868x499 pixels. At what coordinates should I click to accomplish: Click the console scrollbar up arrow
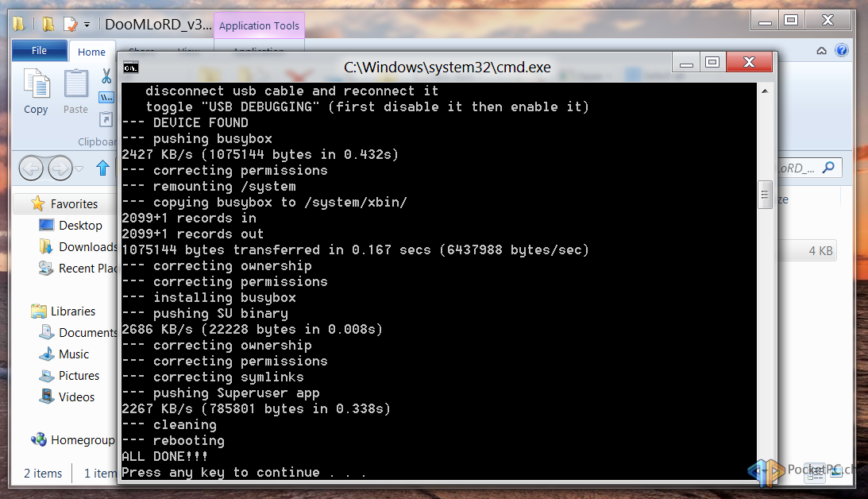click(765, 91)
